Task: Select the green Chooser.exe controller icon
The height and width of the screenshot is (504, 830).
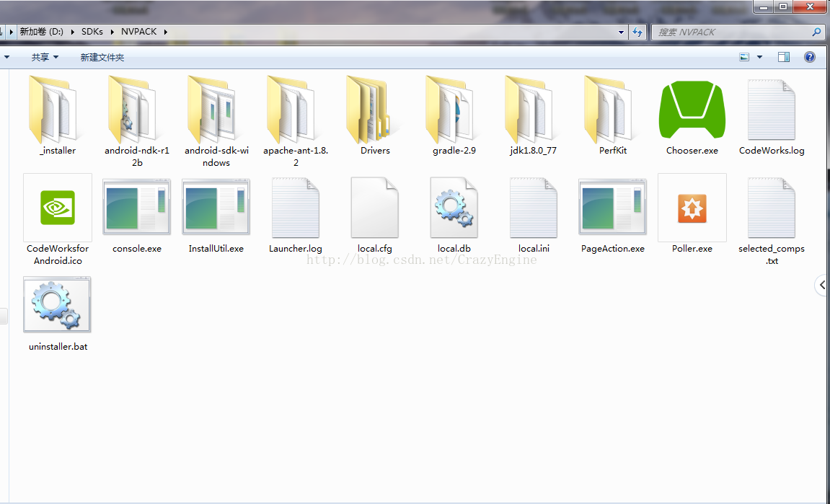Action: tap(692, 110)
